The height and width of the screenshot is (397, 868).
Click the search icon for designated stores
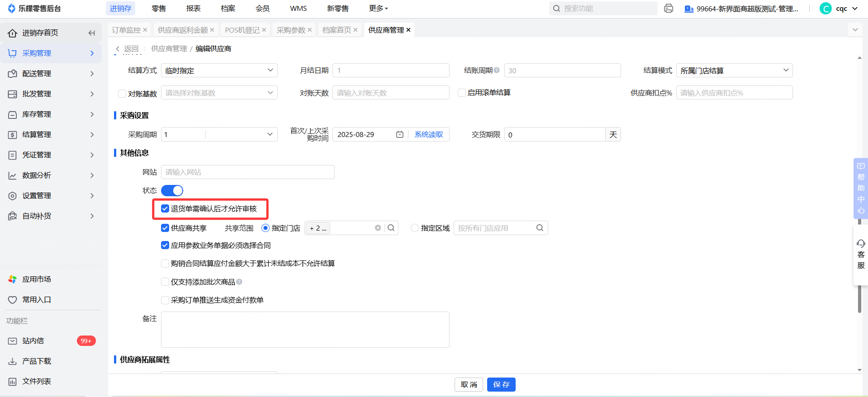391,228
